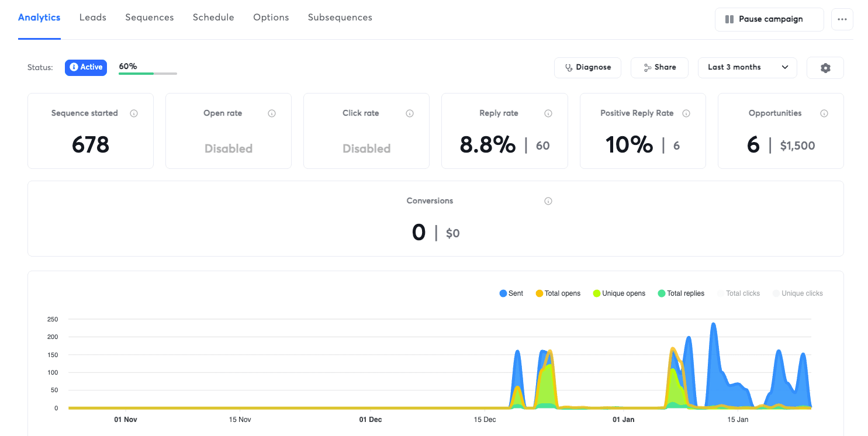
Task: Click the Diagnose button
Action: tap(587, 67)
